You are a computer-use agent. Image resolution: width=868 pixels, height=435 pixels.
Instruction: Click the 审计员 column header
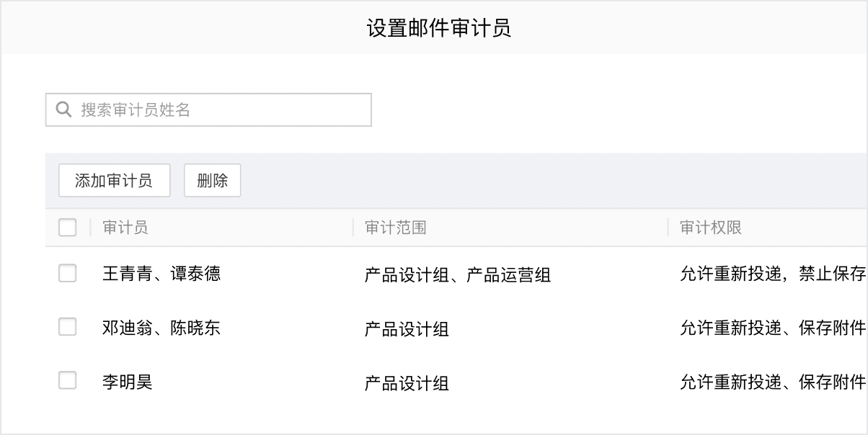125,228
